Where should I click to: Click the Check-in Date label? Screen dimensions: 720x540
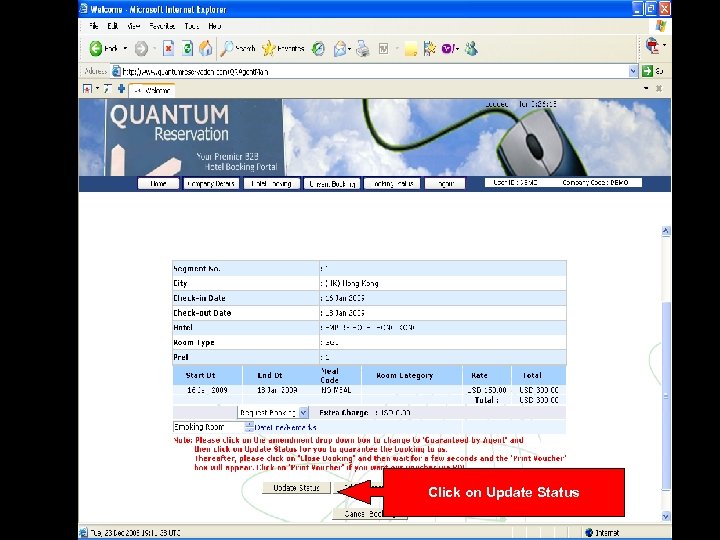coord(199,298)
